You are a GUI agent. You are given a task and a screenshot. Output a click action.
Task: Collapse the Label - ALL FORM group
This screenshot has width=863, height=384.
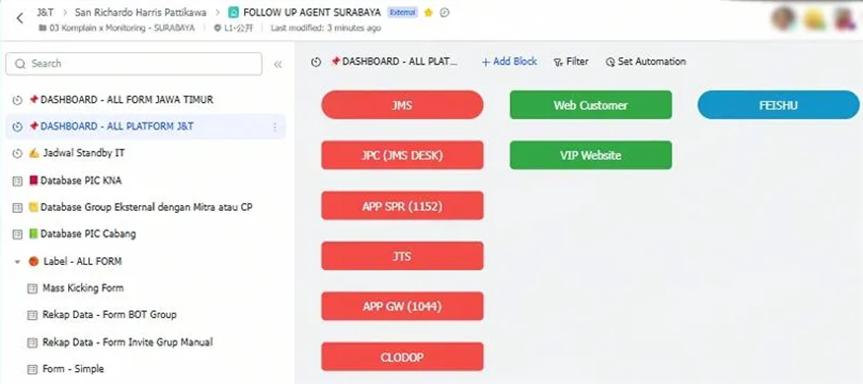tap(17, 262)
